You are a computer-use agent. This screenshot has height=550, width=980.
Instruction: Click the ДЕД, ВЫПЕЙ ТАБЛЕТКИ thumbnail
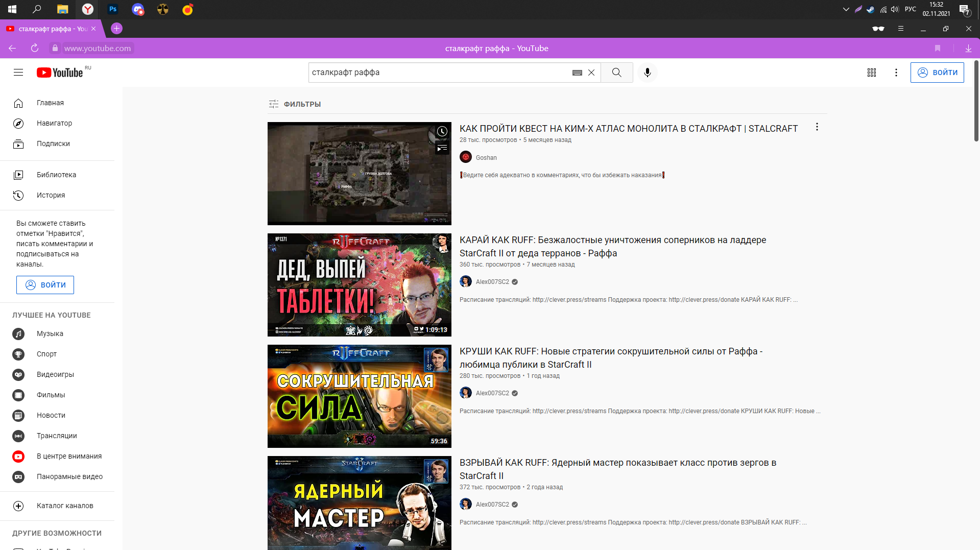pyautogui.click(x=360, y=285)
